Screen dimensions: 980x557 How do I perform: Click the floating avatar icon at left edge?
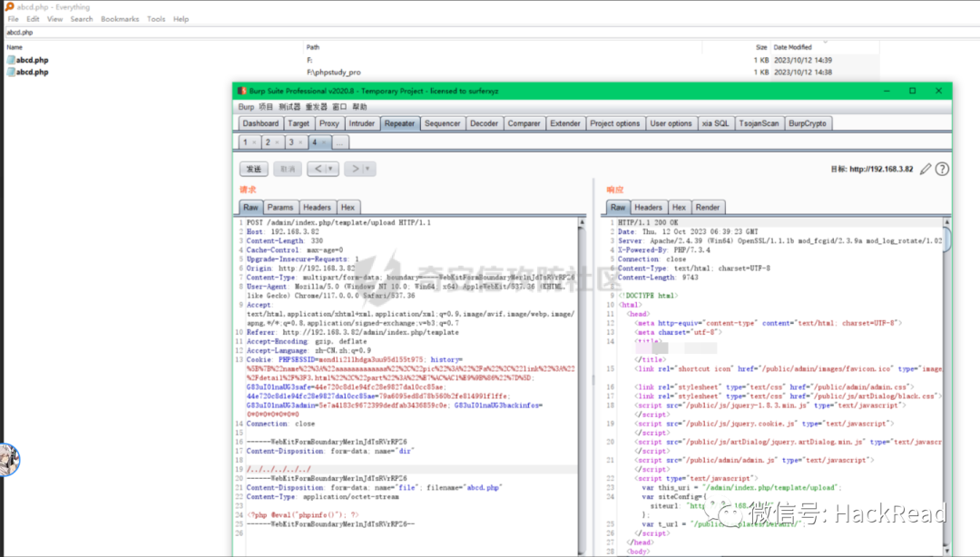point(9,459)
